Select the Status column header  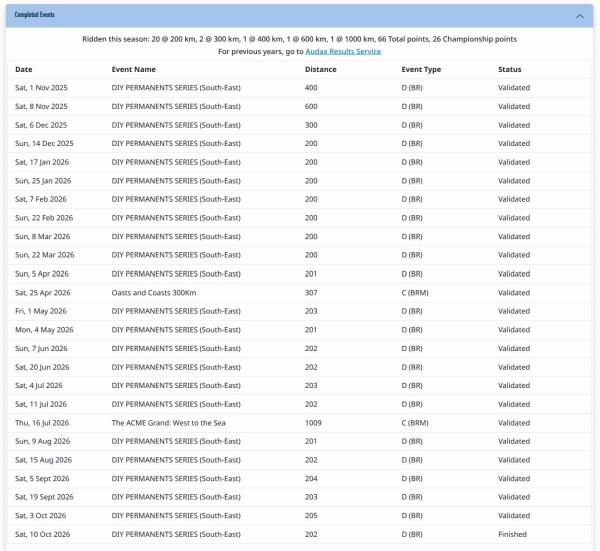click(509, 69)
